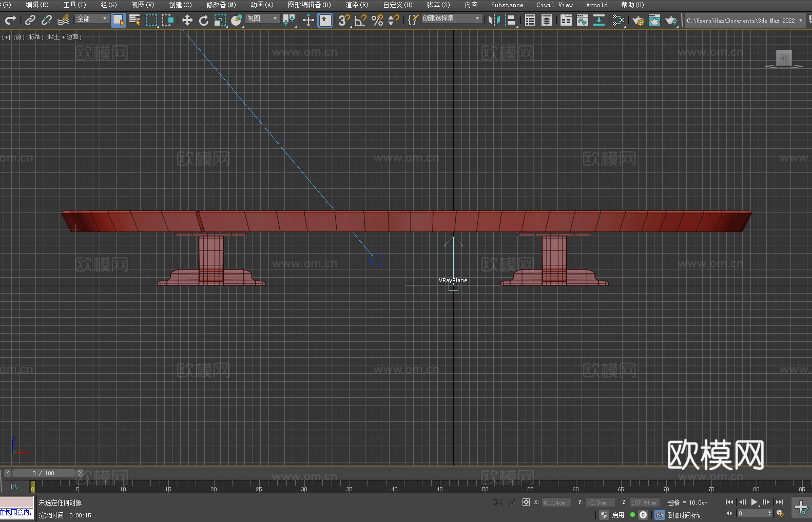Toggle Window/Crossing selection mode
The image size is (812, 522).
168,20
